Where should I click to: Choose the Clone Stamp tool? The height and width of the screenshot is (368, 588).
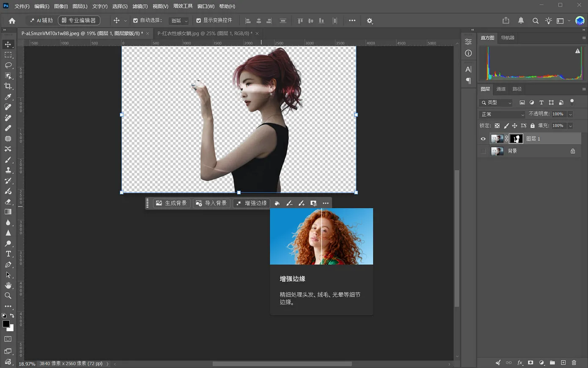[8, 170]
